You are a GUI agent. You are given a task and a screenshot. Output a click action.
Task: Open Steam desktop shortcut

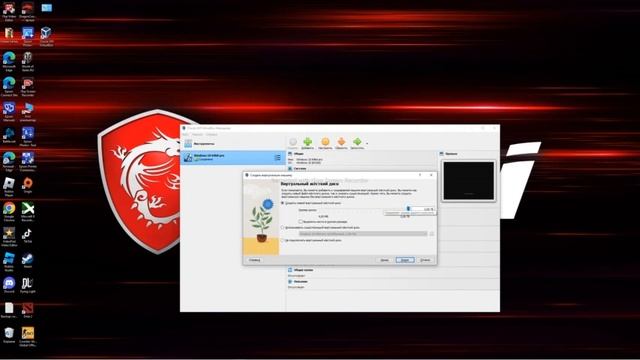(27, 261)
